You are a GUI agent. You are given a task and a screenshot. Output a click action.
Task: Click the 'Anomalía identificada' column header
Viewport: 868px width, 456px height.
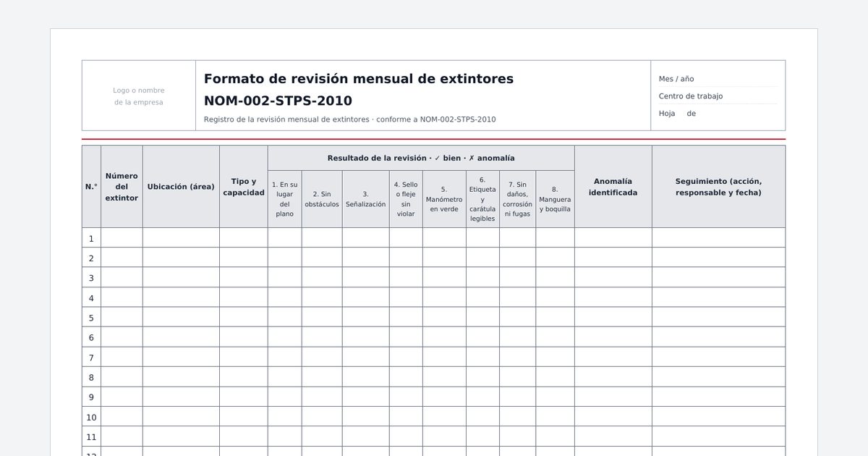[x=613, y=187]
